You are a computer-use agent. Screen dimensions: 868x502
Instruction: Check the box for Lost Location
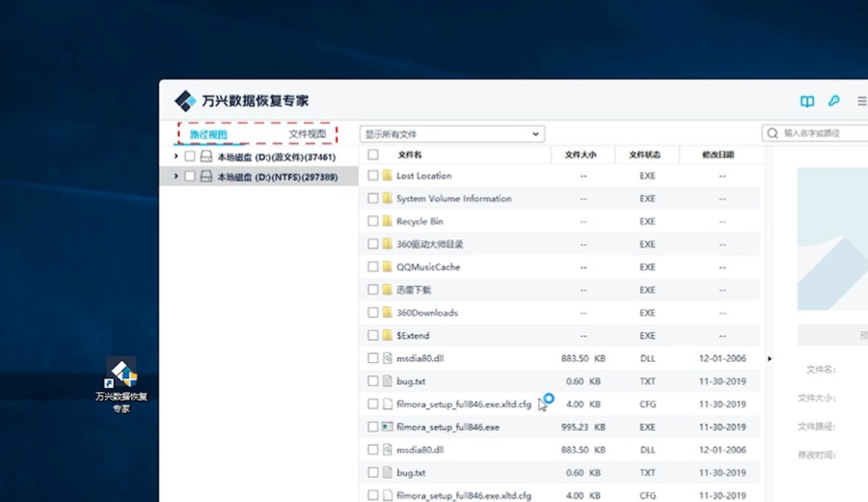[x=373, y=175]
